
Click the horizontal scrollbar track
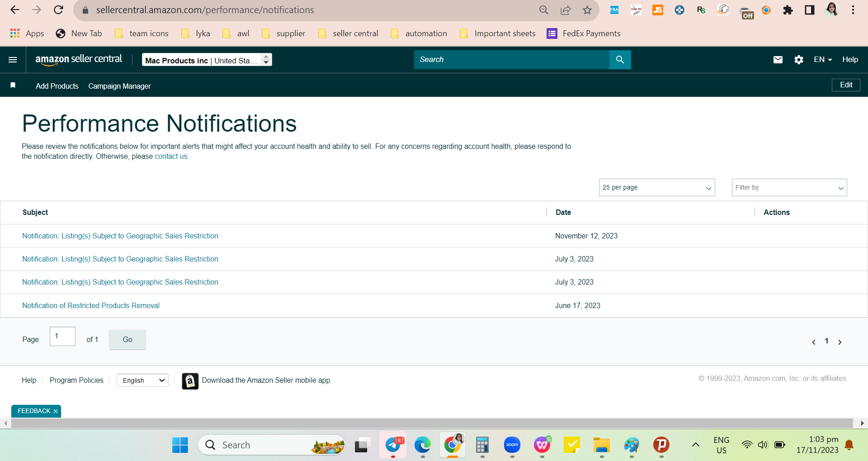coord(432,423)
